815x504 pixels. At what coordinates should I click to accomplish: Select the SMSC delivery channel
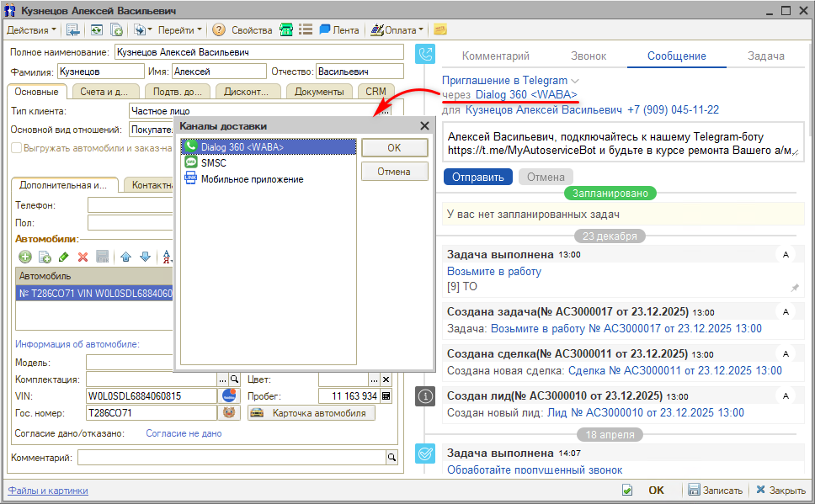click(x=217, y=163)
